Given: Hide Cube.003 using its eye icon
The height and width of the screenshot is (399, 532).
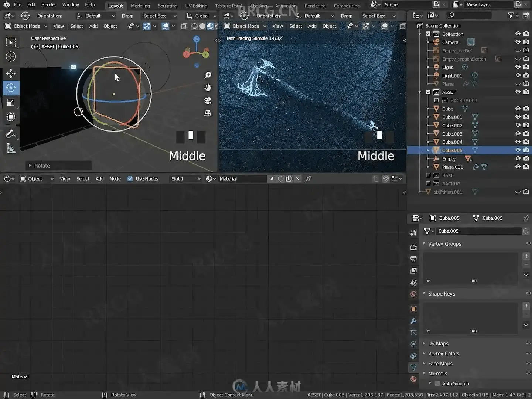Looking at the screenshot, I should (x=518, y=134).
